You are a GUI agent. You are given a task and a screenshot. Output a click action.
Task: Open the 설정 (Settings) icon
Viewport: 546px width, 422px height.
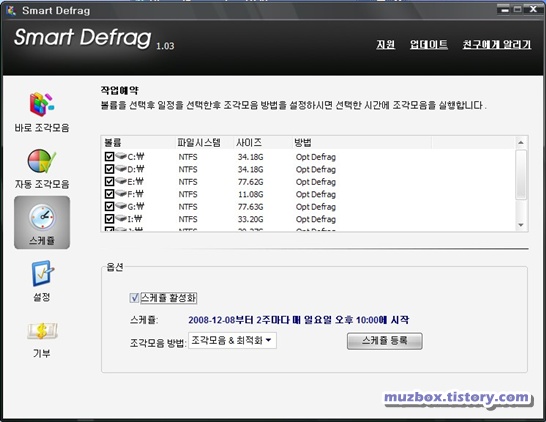click(x=42, y=273)
